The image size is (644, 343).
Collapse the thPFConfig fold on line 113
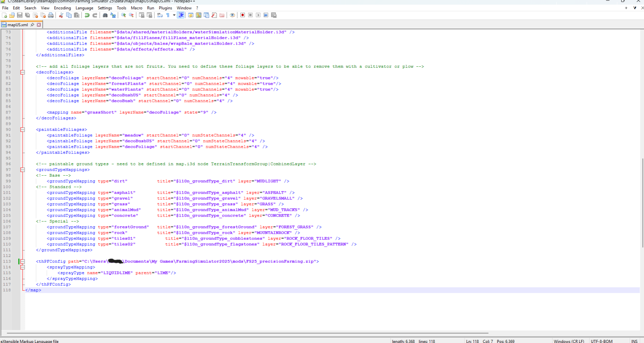(x=23, y=261)
